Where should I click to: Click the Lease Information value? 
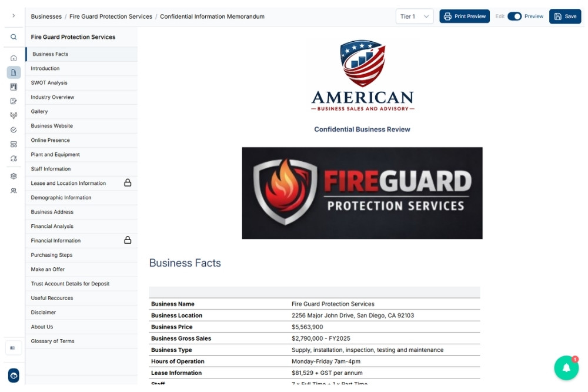point(327,373)
